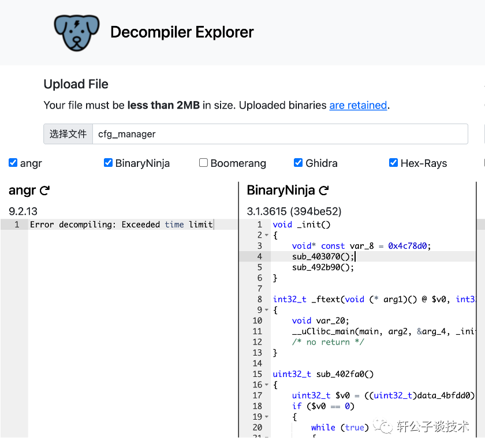This screenshot has width=485, height=448.
Task: Click the 'Upload File' heading
Action: (76, 84)
